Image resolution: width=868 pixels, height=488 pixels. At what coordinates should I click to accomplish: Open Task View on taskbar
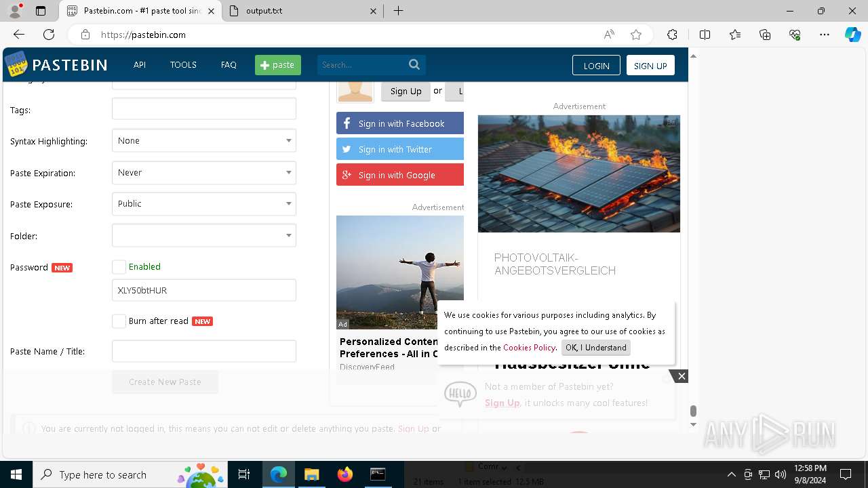[x=244, y=474]
